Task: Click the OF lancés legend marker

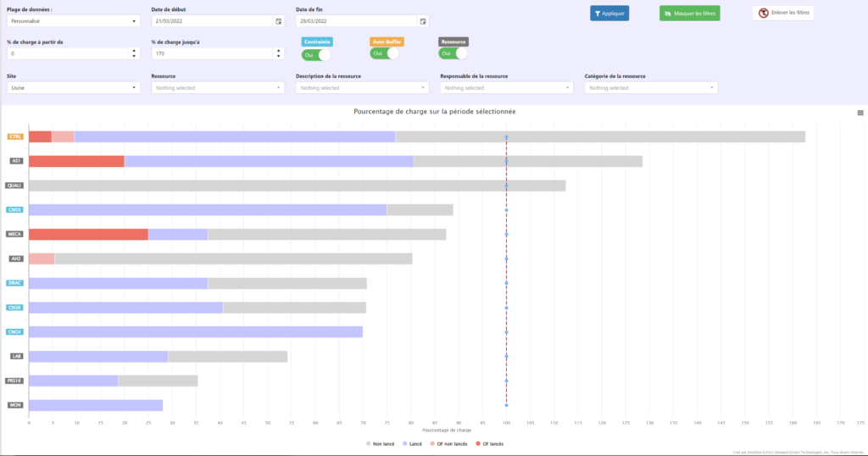Action: [x=478, y=443]
